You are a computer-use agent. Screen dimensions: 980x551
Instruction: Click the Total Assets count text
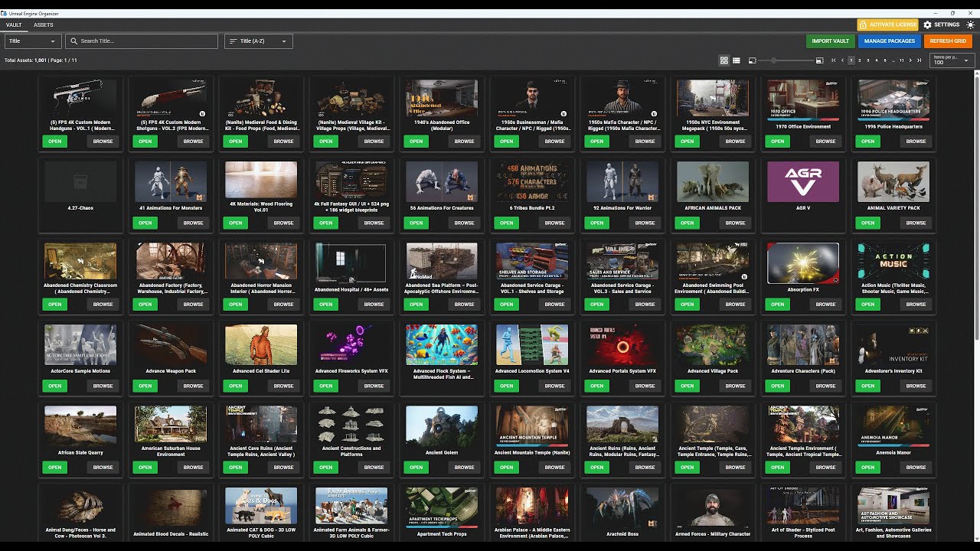pyautogui.click(x=25, y=60)
